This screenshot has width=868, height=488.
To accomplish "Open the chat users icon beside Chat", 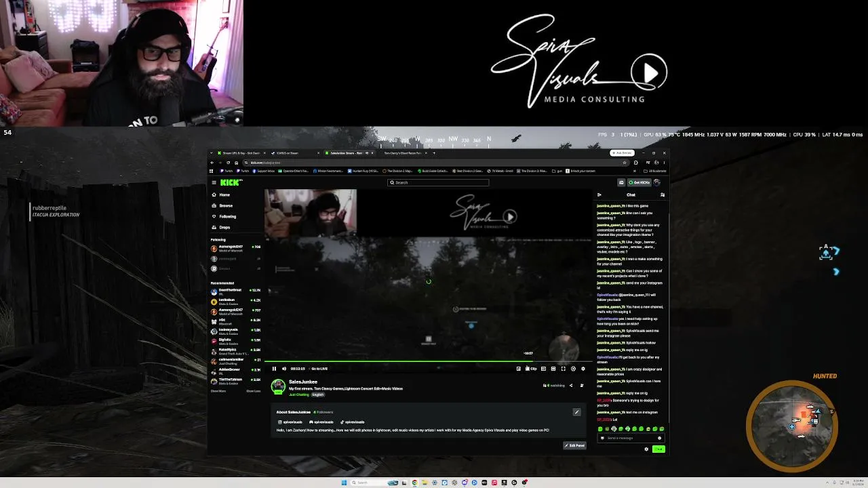I will [x=663, y=195].
